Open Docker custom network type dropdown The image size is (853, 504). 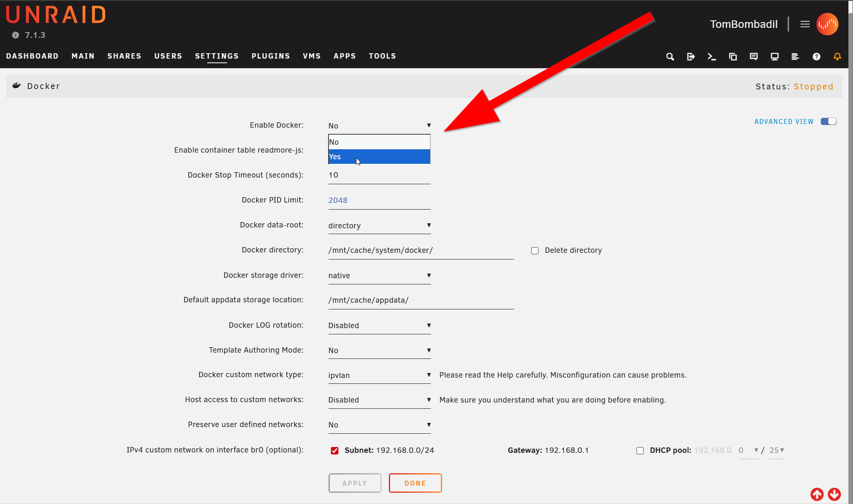[x=379, y=376]
